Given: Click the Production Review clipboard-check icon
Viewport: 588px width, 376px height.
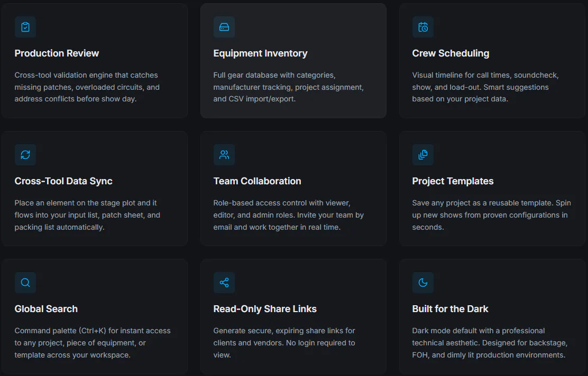Looking at the screenshot, I should (x=25, y=27).
